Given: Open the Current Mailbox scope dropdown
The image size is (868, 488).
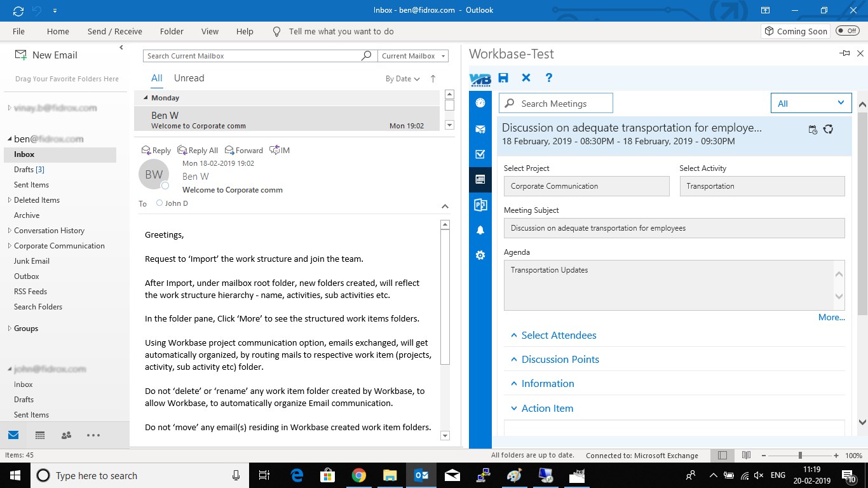Looking at the screenshot, I should point(414,56).
